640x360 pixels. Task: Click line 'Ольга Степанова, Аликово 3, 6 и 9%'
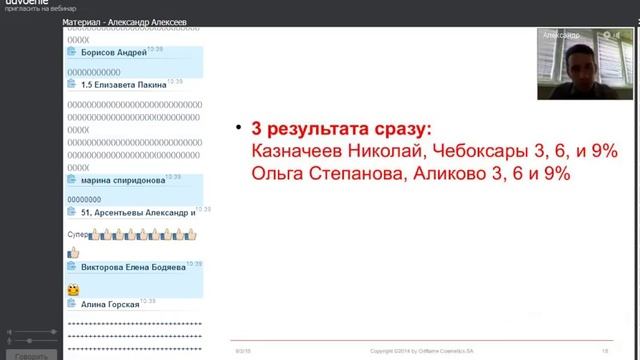coord(411,173)
